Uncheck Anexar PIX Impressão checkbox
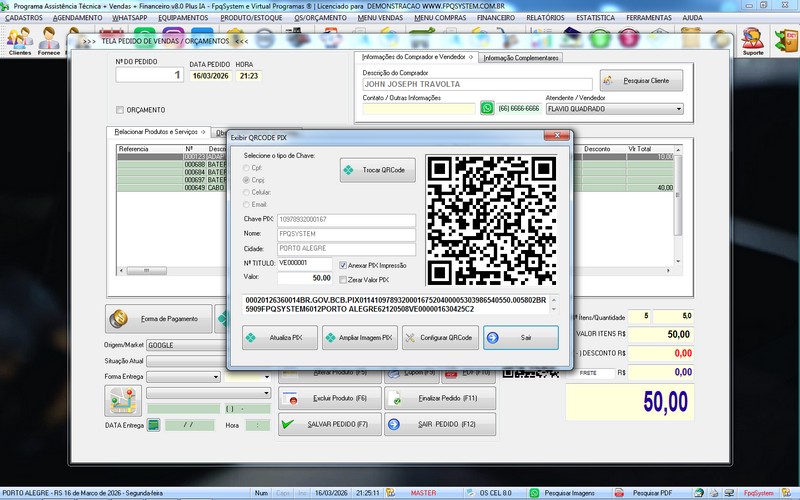This screenshot has width=800, height=500. click(x=344, y=265)
